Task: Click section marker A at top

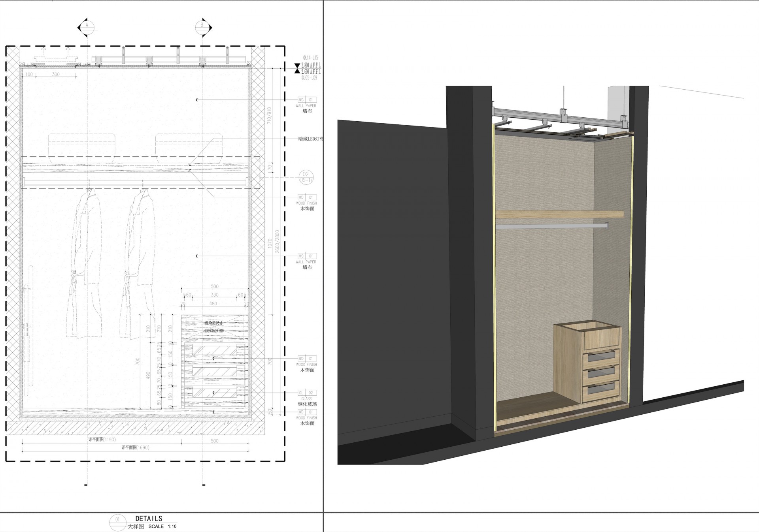Action: point(87,27)
